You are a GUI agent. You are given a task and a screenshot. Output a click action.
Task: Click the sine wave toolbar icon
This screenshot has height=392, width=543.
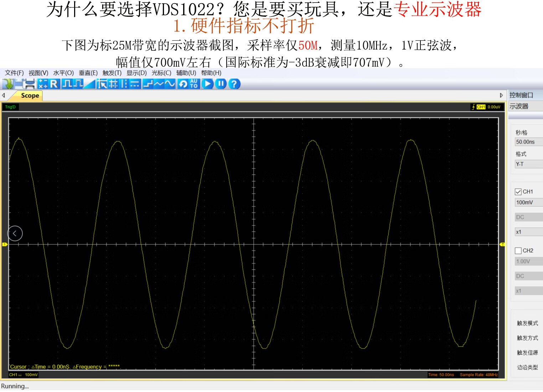coord(170,84)
